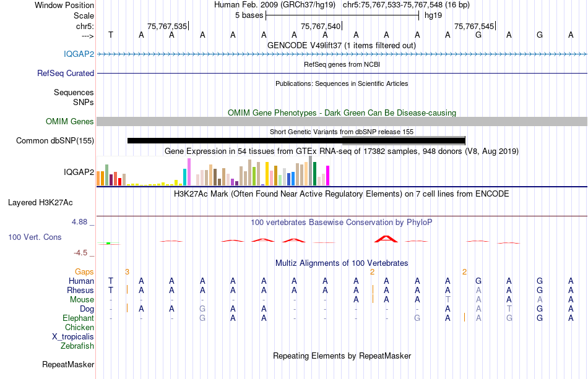Select the X_tropicalis species label
588x379 pixels.
click(x=73, y=337)
